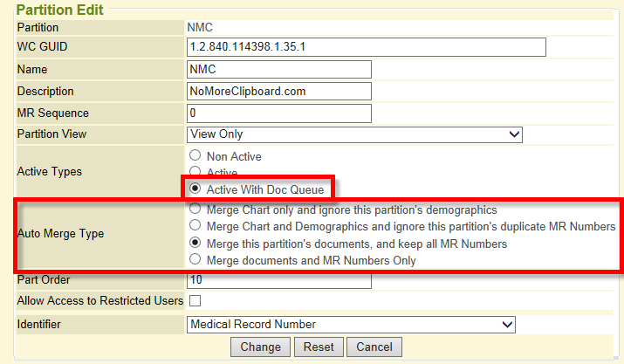The width and height of the screenshot is (624, 364).
Task: Expand the Identifier dropdown
Action: coord(352,325)
